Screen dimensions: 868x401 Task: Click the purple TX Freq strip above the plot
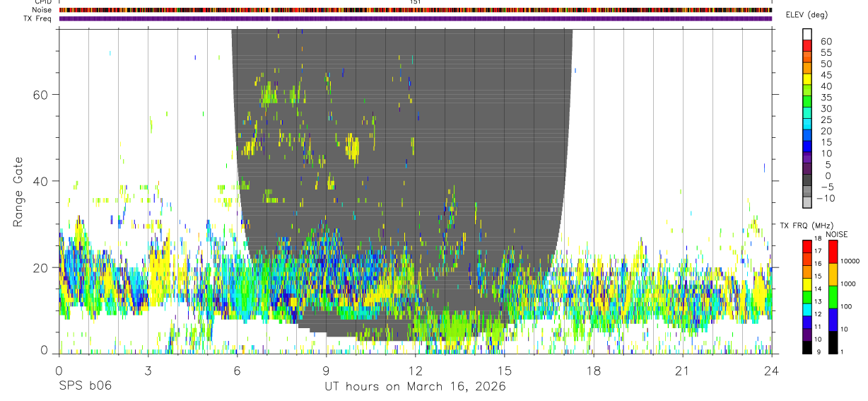(415, 18)
